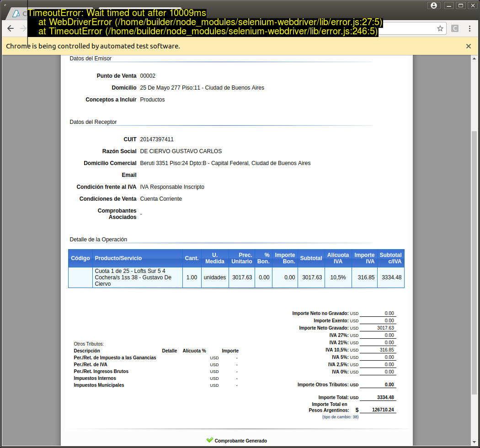Click Datos del Emisor section heading
The width and height of the screenshot is (480, 448).
tap(91, 59)
